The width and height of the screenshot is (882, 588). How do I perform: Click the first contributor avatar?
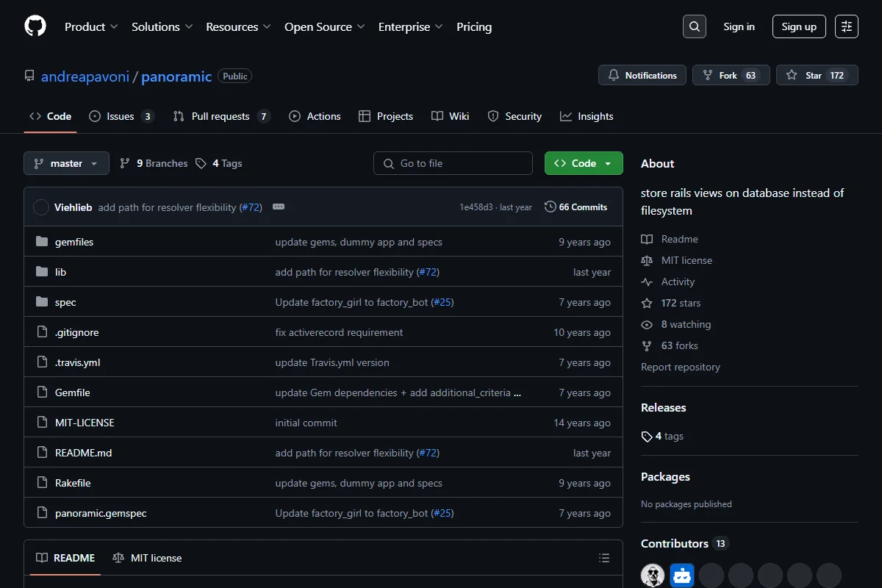pyautogui.click(x=653, y=576)
